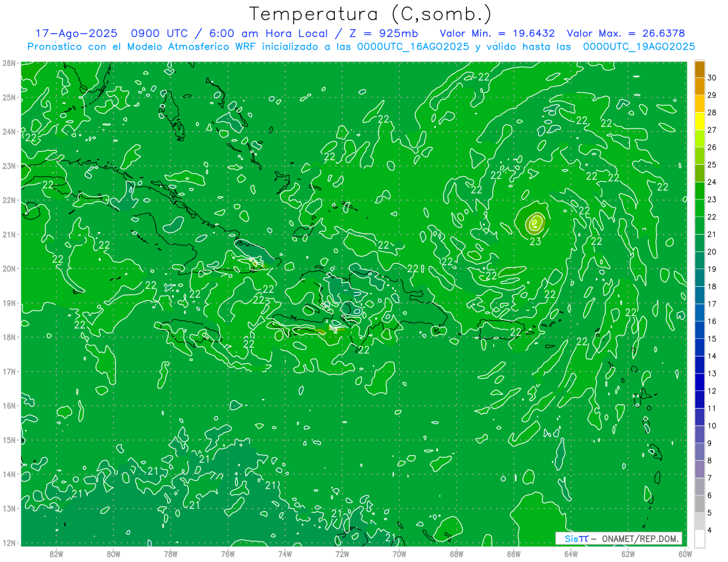Image resolution: width=728 pixels, height=562 pixels.
Task: Click the "26N" latitude axis label
Action: pyautogui.click(x=9, y=63)
